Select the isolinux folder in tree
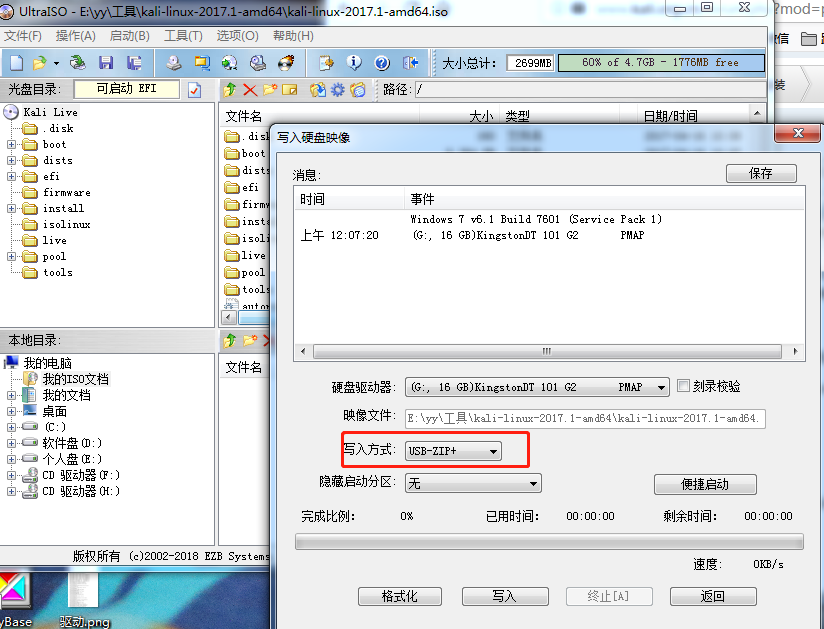The height and width of the screenshot is (629, 824). point(67,225)
